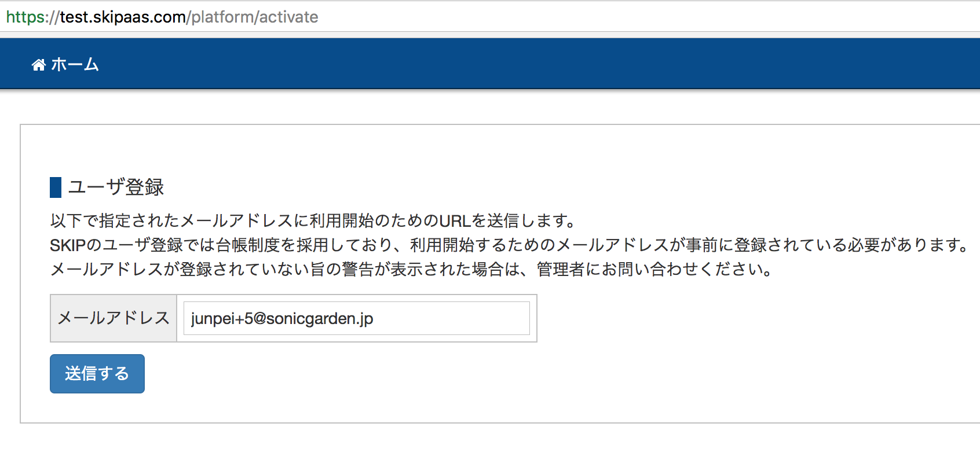Select the junpei+5@sonicgarden.jp text
The height and width of the screenshot is (449, 980).
[282, 318]
